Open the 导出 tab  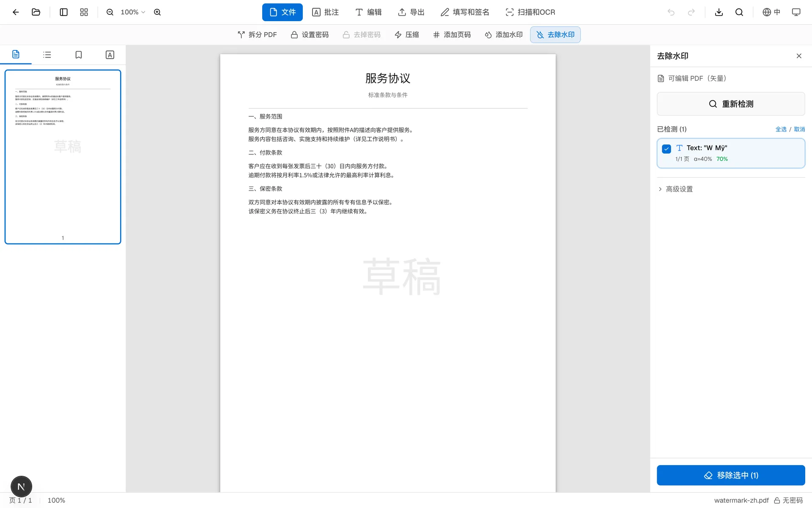click(411, 12)
